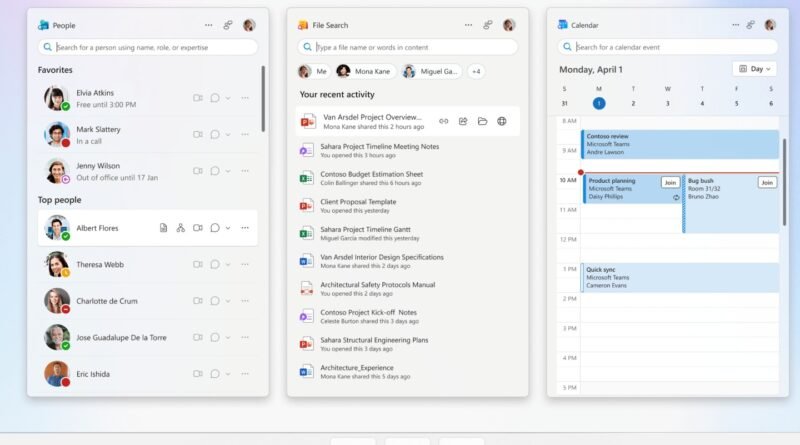Open Van Arsdel Project Overview in browser
Screen dimensions: 800x445
pyautogui.click(x=502, y=121)
